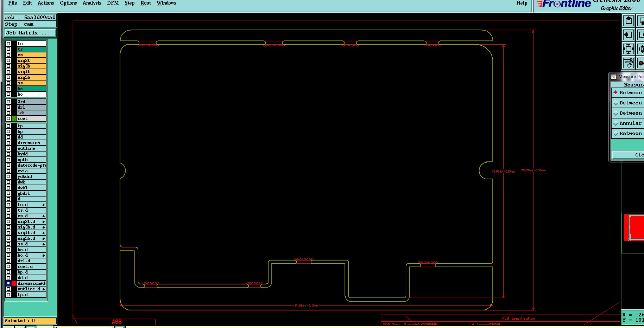This screenshot has width=644, height=328.
Task: Select the sig4t layer row
Action: (x=31, y=72)
